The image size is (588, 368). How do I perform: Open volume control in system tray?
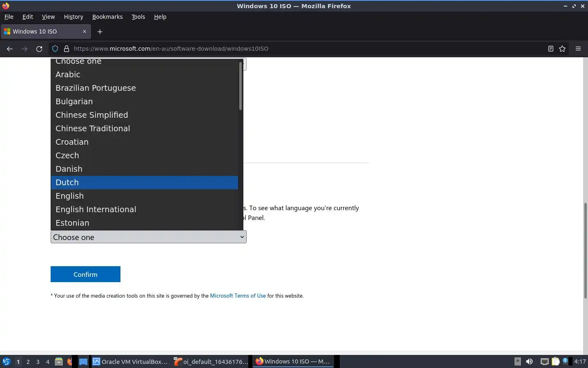point(529,361)
